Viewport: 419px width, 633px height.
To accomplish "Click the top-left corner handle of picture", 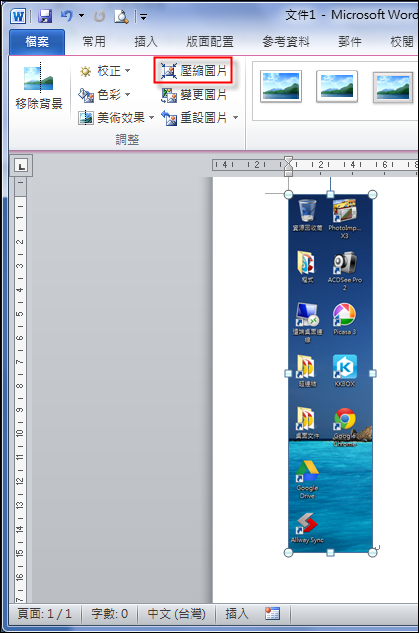I will [288, 195].
